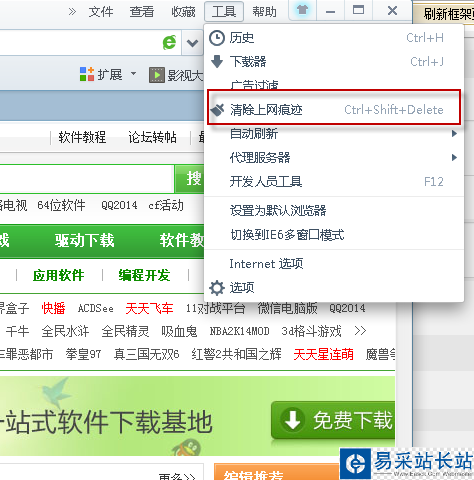474x480 pixels.
Task: Close the open 工具 menu via its menu bar item
Action: pos(224,12)
